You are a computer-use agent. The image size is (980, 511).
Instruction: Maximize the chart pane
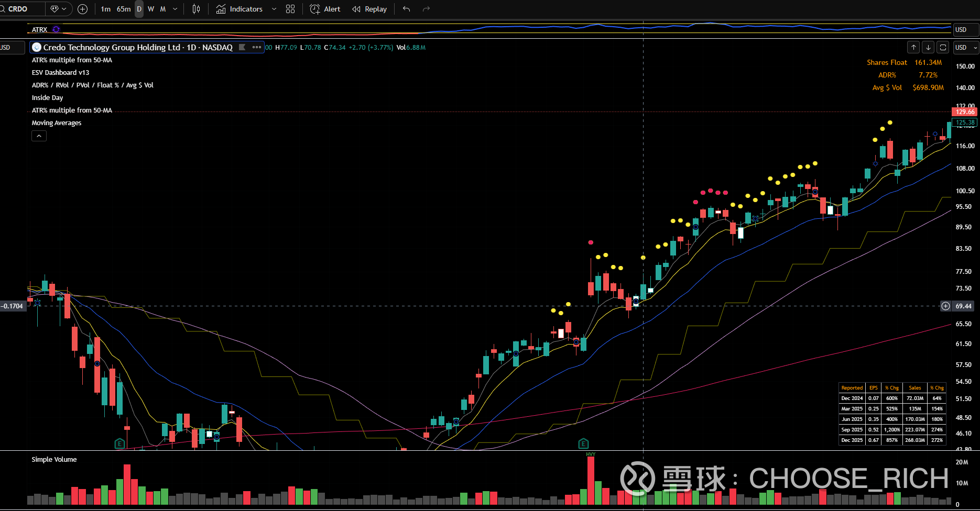click(943, 47)
